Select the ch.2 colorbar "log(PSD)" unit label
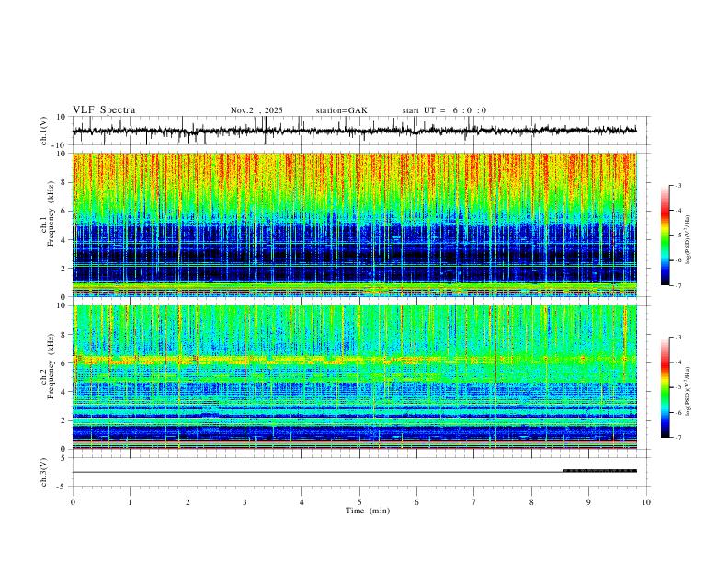Viewport: 728px width, 563px height. click(688, 391)
